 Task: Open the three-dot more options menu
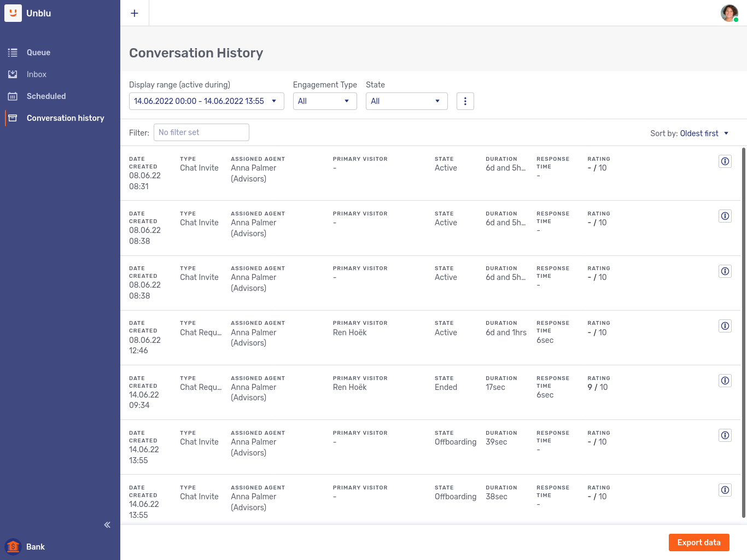(465, 101)
